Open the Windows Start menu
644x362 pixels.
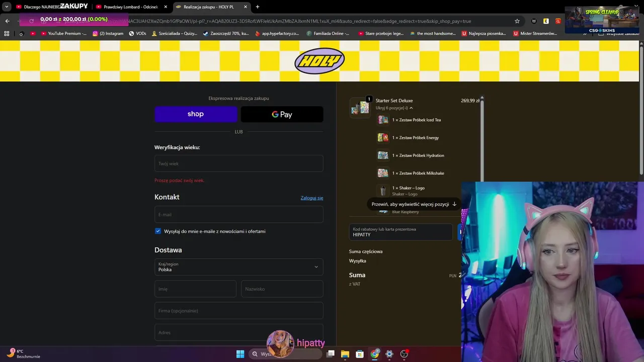[x=240, y=354]
